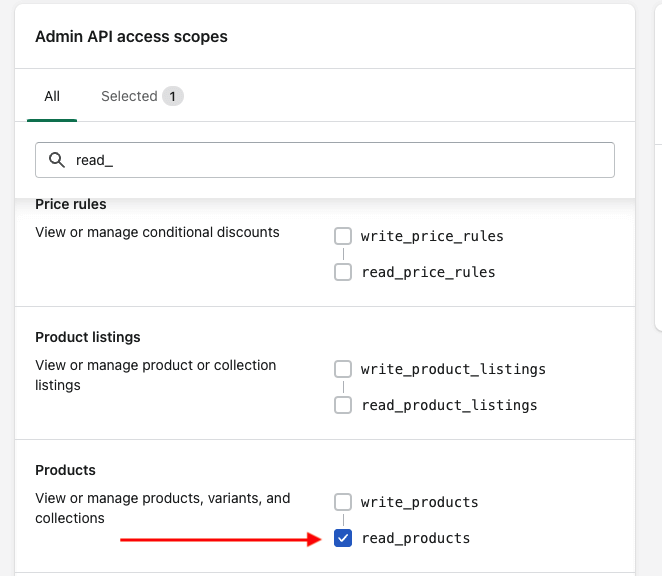Click the write_products label text
Image resolution: width=662 pixels, height=576 pixels.
419,502
